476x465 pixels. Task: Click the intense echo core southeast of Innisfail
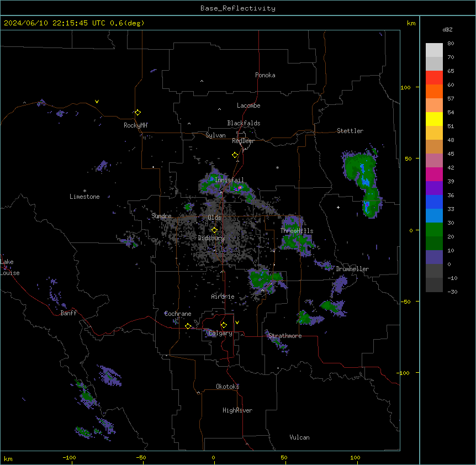(x=239, y=188)
